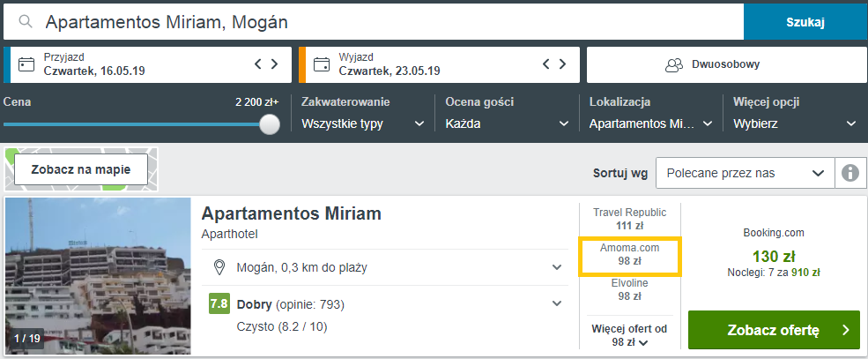Click the Cena price slider handle

[x=270, y=124]
